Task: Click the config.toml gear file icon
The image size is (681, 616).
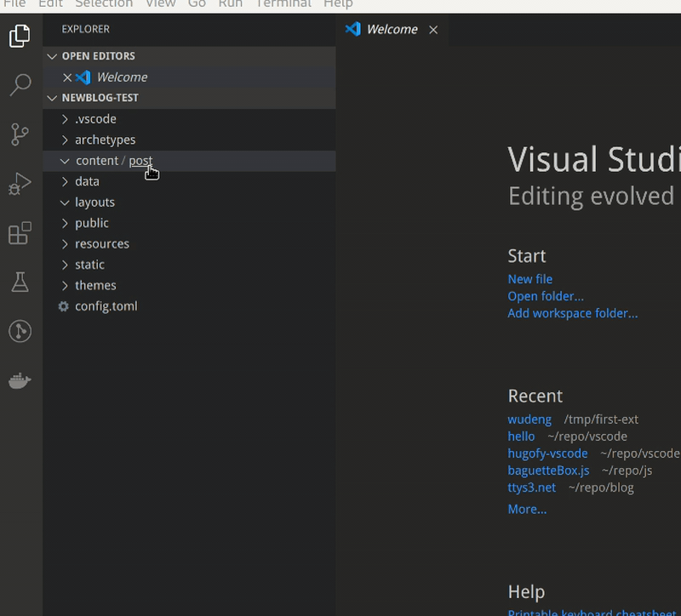Action: pyautogui.click(x=63, y=306)
